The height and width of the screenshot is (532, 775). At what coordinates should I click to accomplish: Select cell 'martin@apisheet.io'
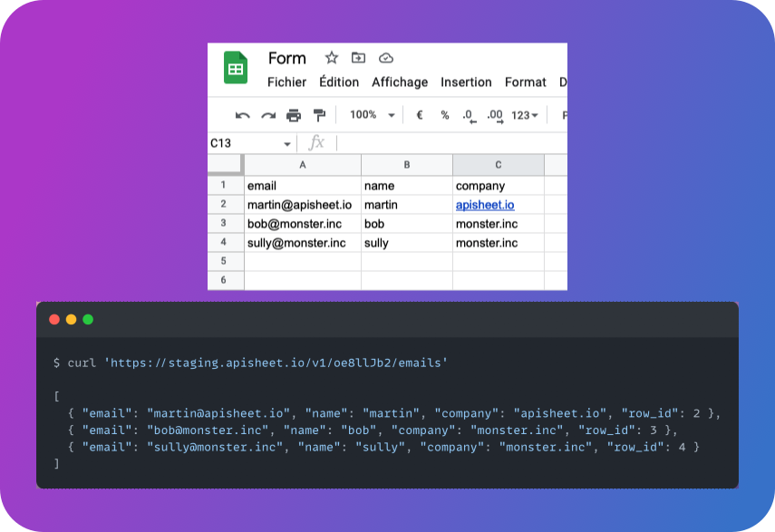(303, 205)
